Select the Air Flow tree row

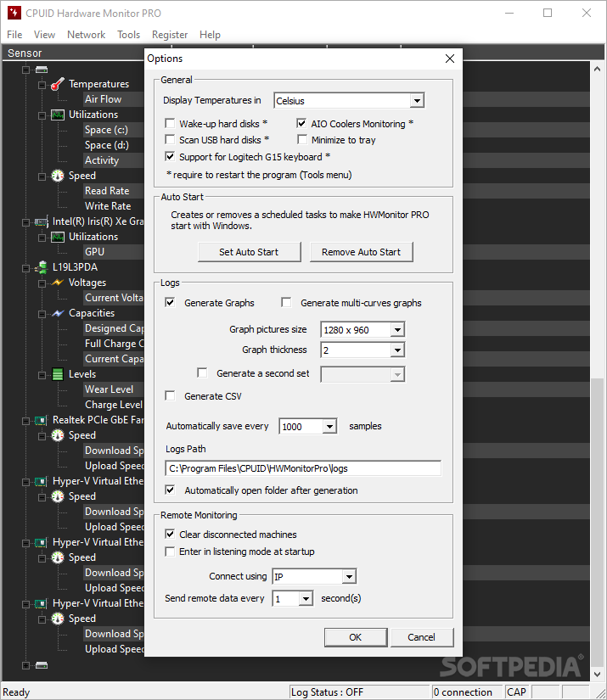[104, 99]
